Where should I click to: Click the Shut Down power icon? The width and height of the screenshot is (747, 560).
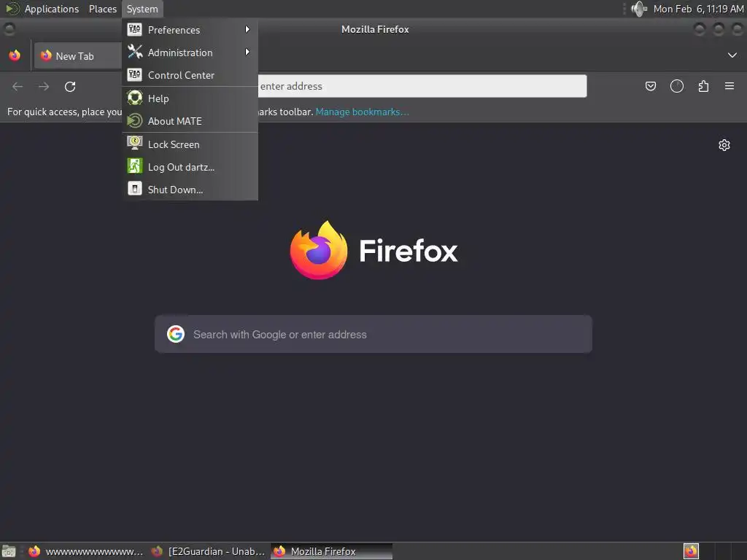coord(134,189)
